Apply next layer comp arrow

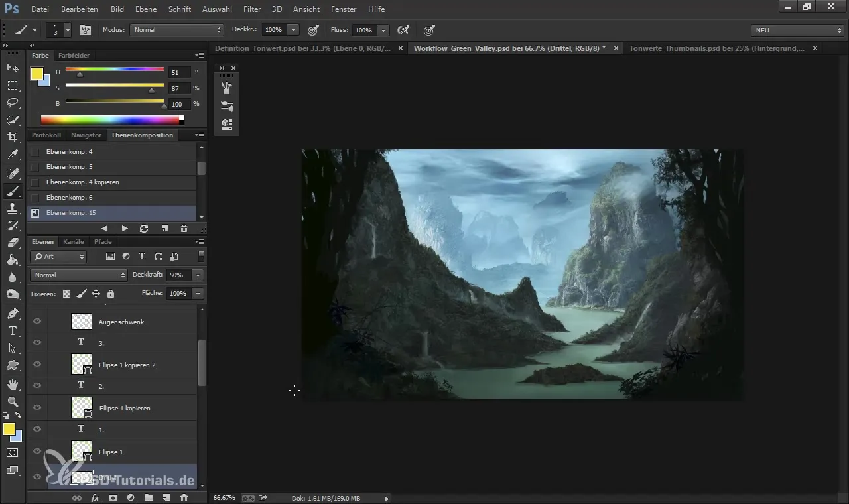(x=125, y=229)
